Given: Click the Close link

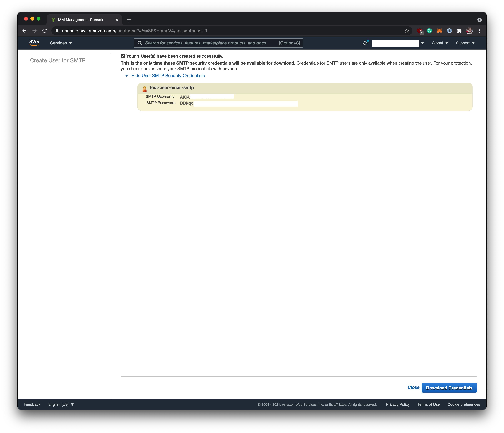Looking at the screenshot, I should point(413,387).
